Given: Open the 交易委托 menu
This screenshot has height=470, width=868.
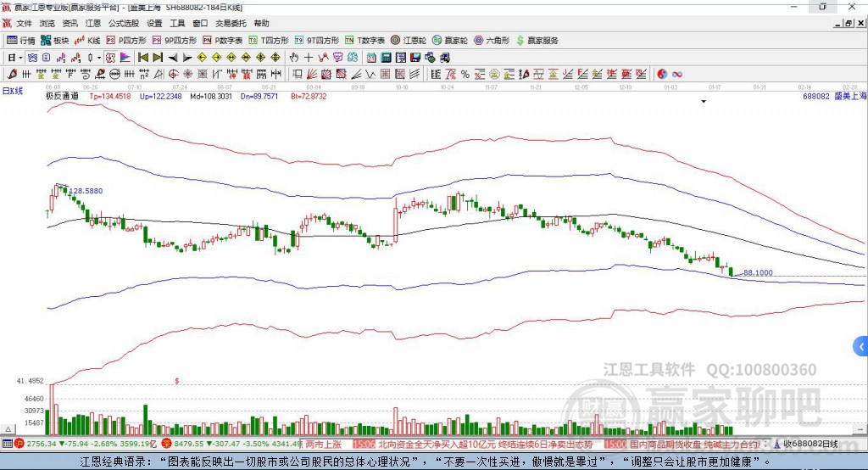Looking at the screenshot, I should 231,23.
